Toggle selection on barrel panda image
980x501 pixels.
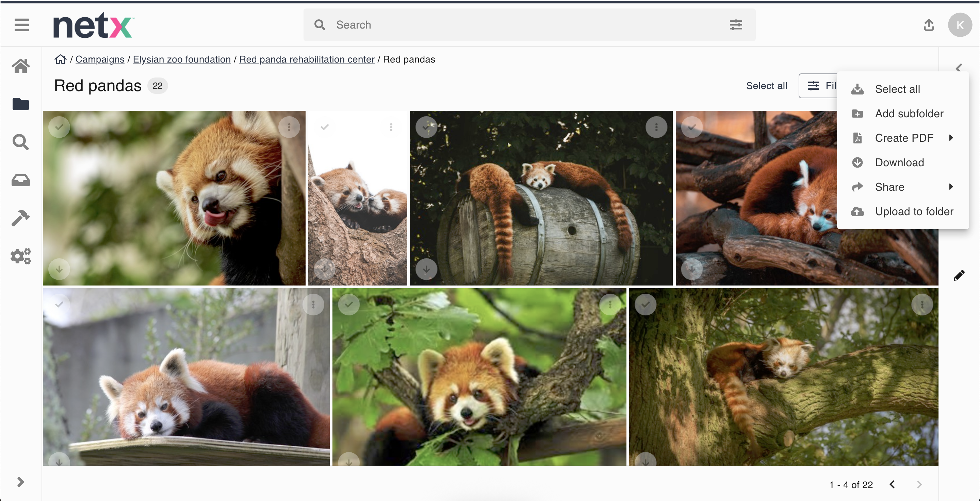(426, 127)
